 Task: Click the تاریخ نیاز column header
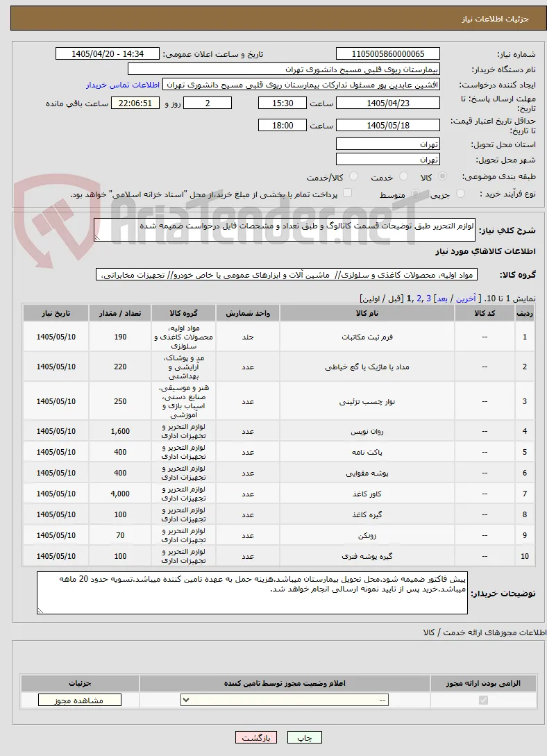click(x=56, y=313)
